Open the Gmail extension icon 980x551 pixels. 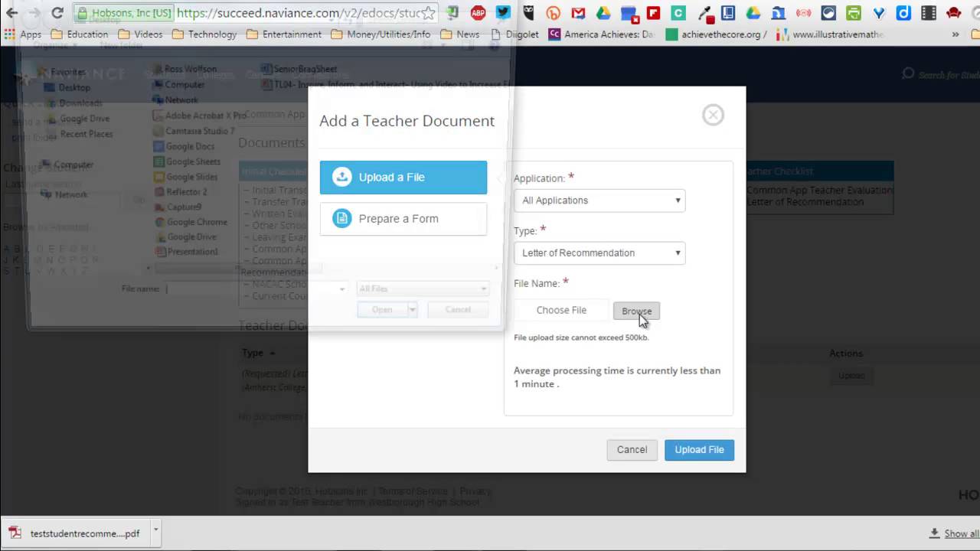pos(578,13)
